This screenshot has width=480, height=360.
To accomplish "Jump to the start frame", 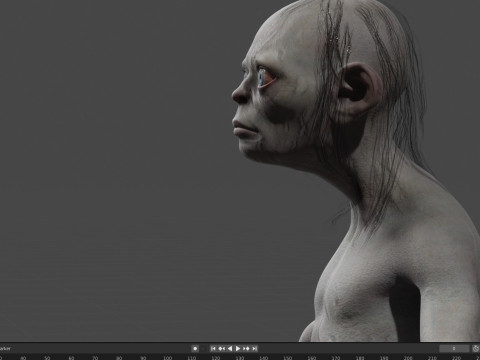I will (x=213, y=349).
